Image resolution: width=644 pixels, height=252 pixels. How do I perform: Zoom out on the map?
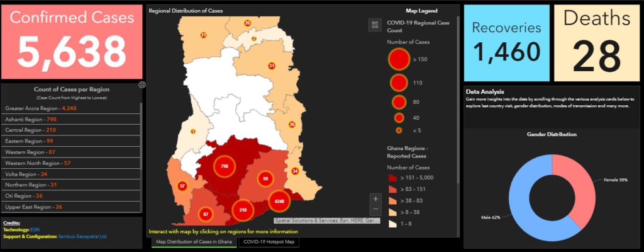pos(375,209)
